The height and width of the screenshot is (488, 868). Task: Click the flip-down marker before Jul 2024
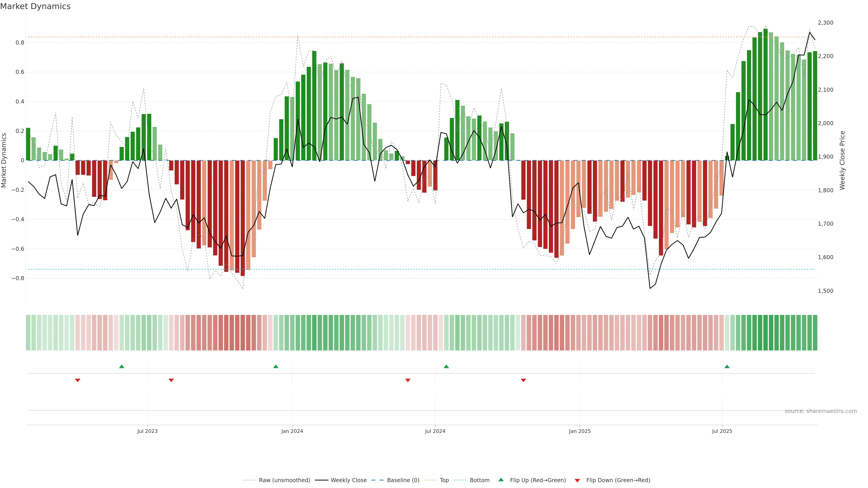pos(408,380)
